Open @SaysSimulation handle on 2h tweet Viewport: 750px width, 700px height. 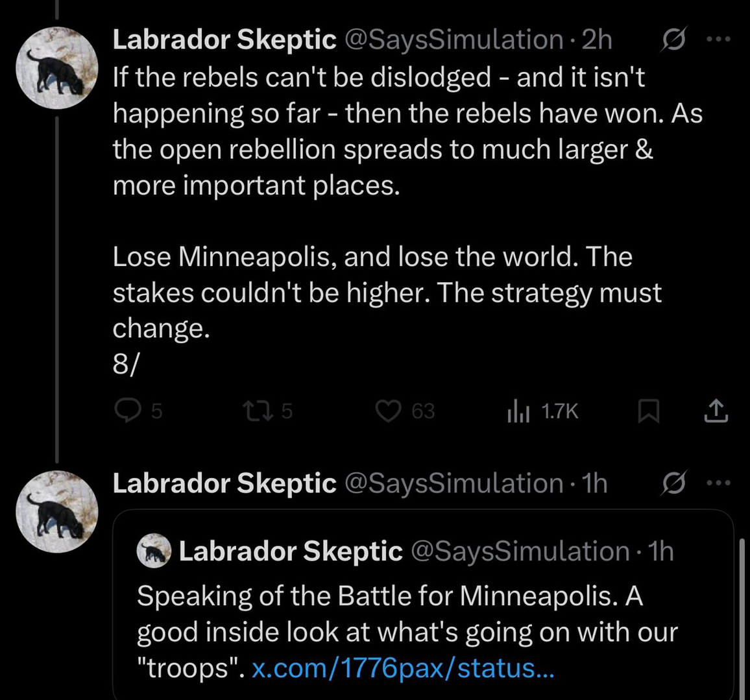[x=453, y=40]
